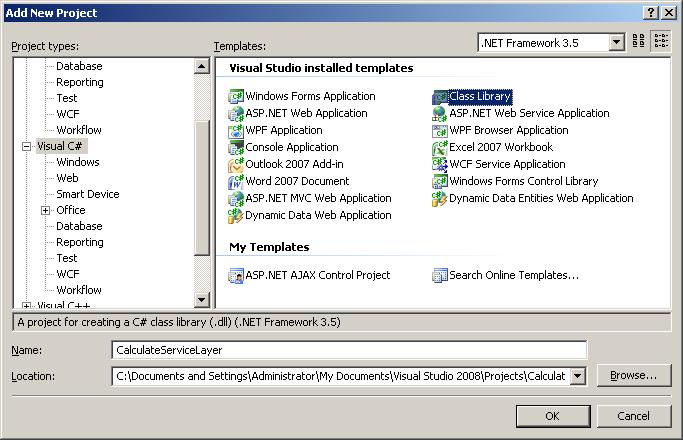Click the Class Library template icon

tap(440, 96)
